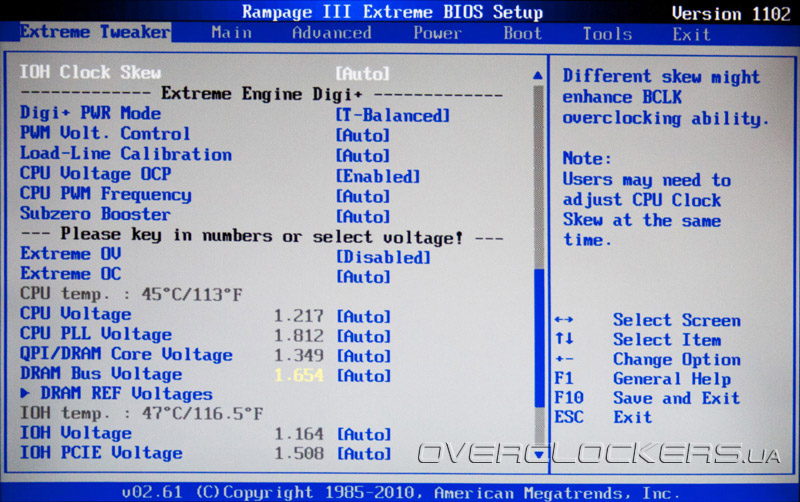Click the Select Item help entry
This screenshot has width=800, height=502.
pyautogui.click(x=667, y=340)
